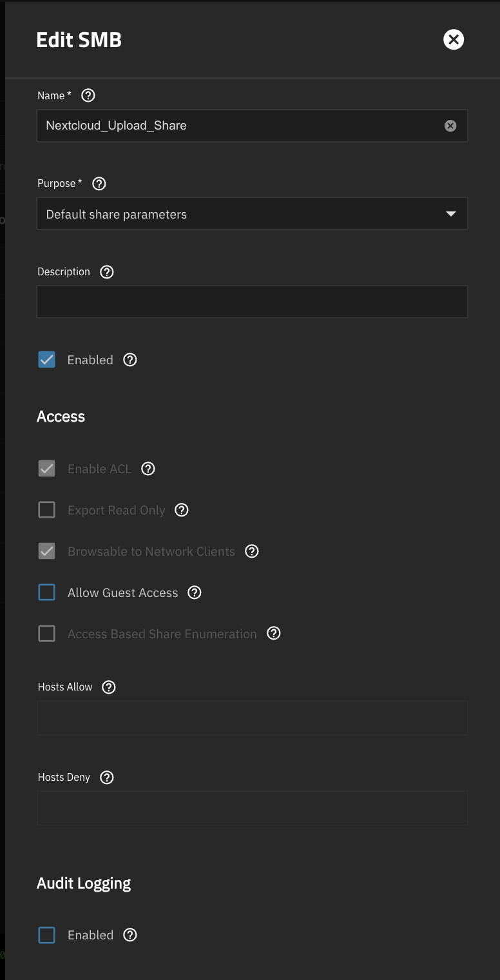Open the help icon beside Purpose
The height and width of the screenshot is (980, 500).
99,184
